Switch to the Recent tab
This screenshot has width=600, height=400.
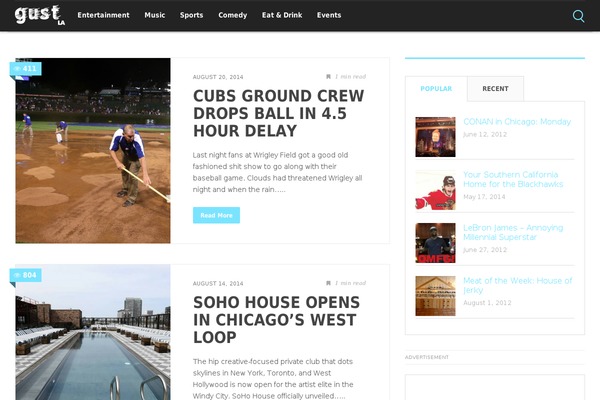click(495, 89)
